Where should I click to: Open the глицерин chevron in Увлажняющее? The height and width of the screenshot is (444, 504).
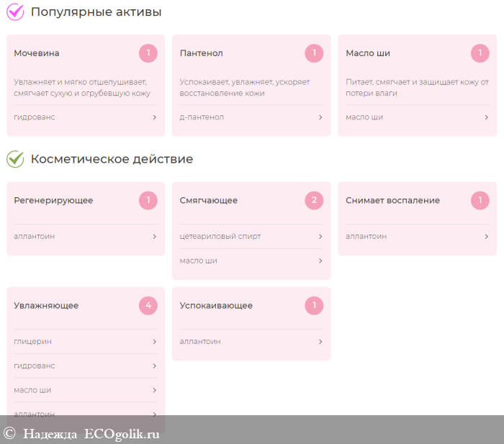tap(155, 342)
